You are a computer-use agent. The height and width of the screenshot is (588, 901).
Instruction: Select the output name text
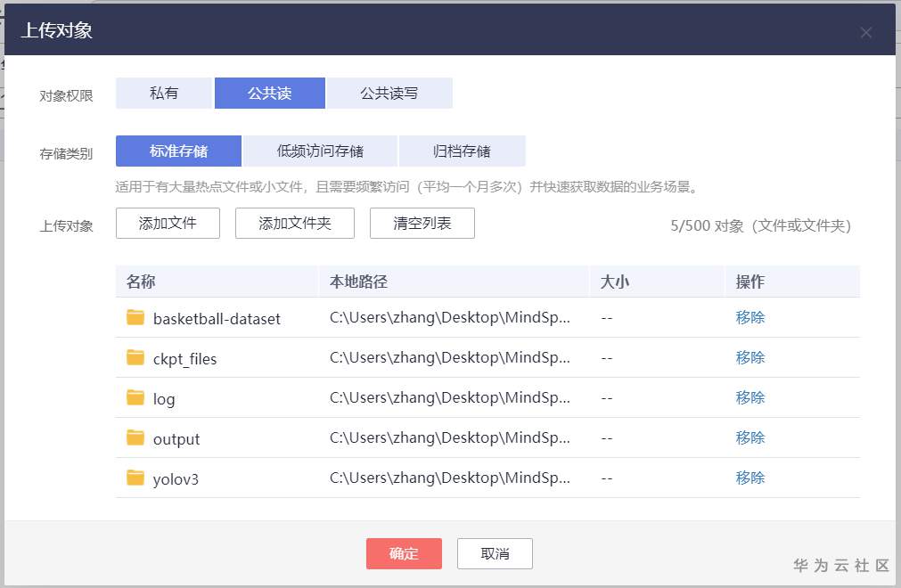(176, 439)
